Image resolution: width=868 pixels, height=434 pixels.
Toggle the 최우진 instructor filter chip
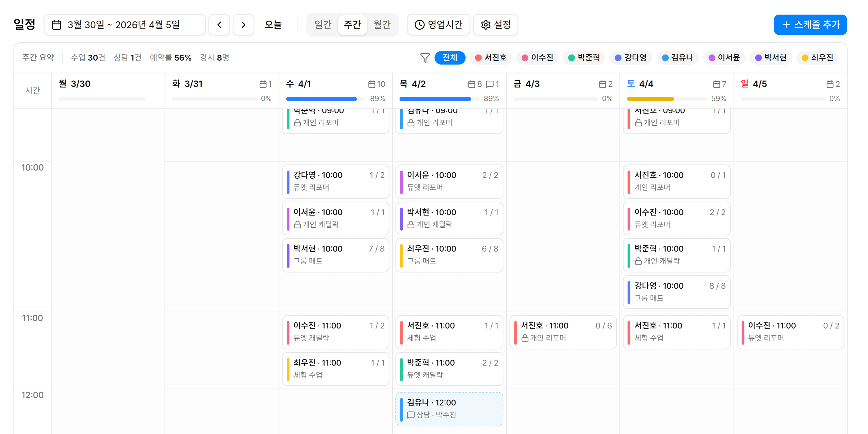pyautogui.click(x=818, y=58)
